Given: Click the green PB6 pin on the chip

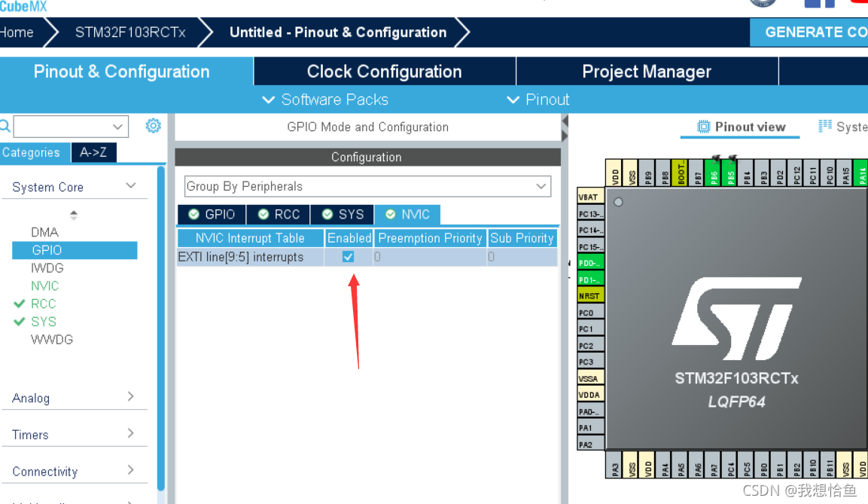Looking at the screenshot, I should coord(714,174).
